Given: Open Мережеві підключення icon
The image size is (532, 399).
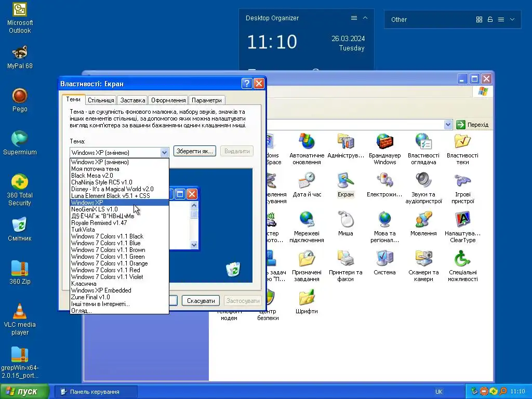Looking at the screenshot, I should (307, 228).
